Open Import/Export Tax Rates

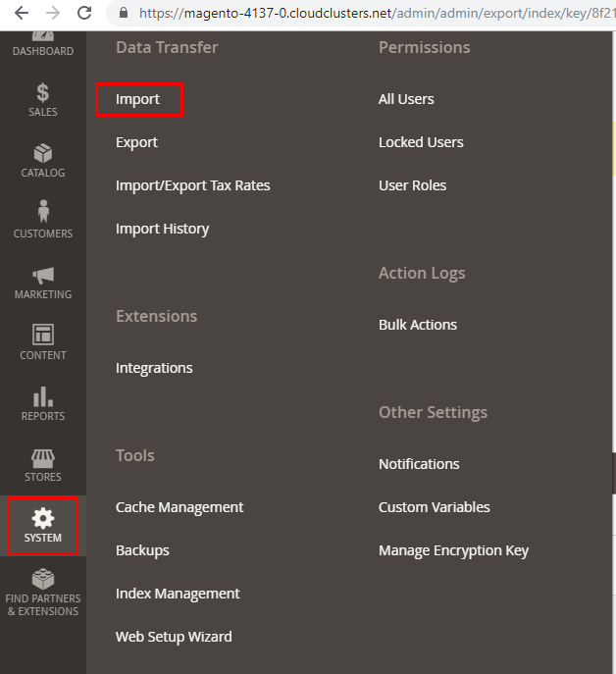(192, 185)
